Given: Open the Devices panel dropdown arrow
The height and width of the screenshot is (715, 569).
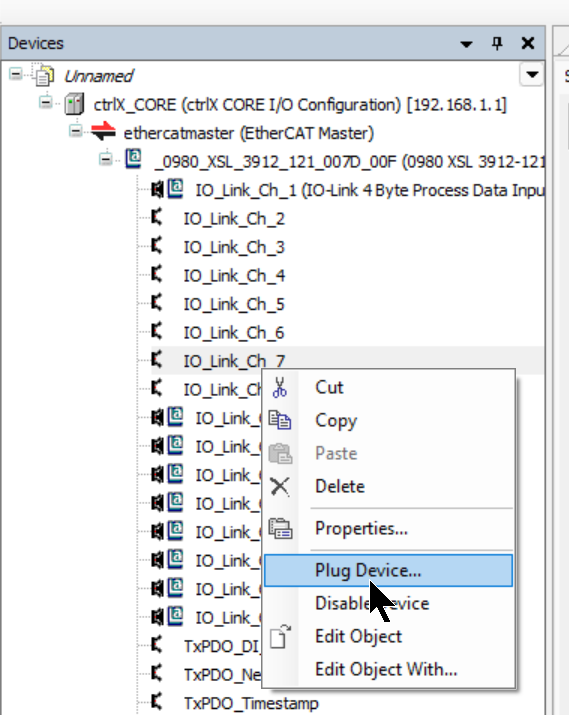Looking at the screenshot, I should [x=466, y=44].
